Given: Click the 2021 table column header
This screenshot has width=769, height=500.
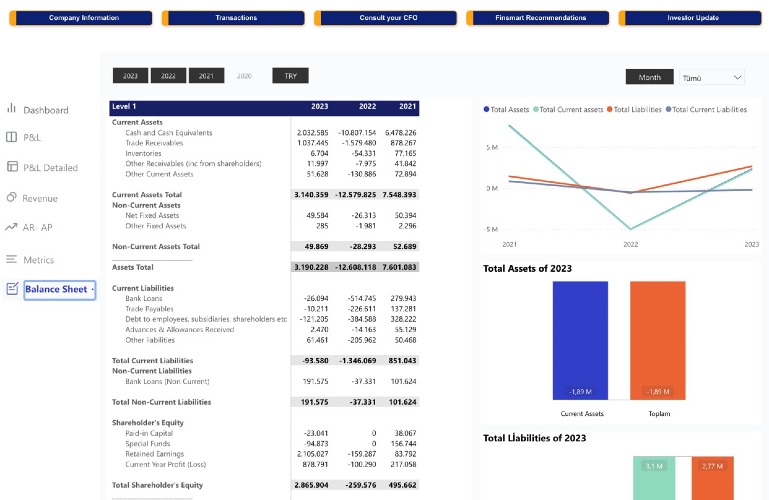Looking at the screenshot, I should (408, 106).
